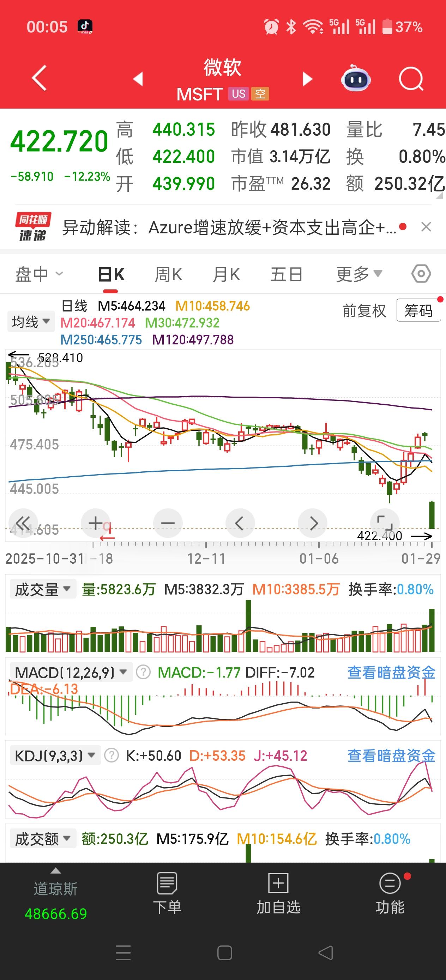
Task: Open the 筹码 chip distribution button
Action: point(418,310)
